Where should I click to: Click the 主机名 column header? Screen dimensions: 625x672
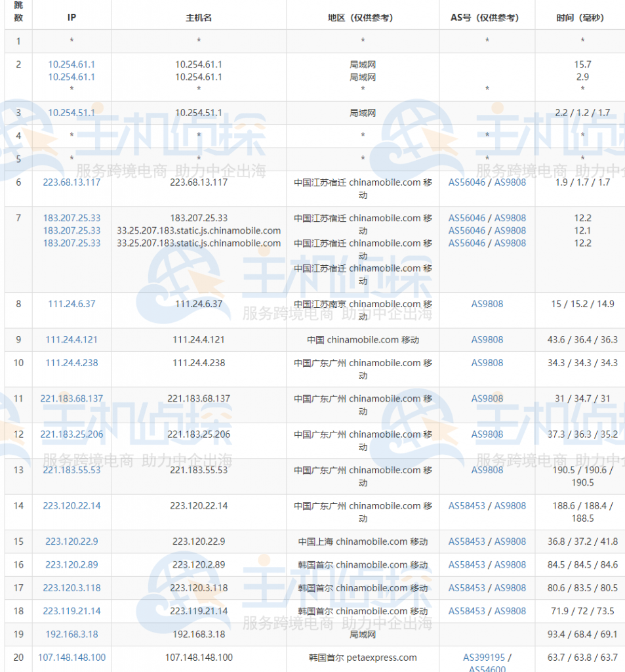coord(198,18)
